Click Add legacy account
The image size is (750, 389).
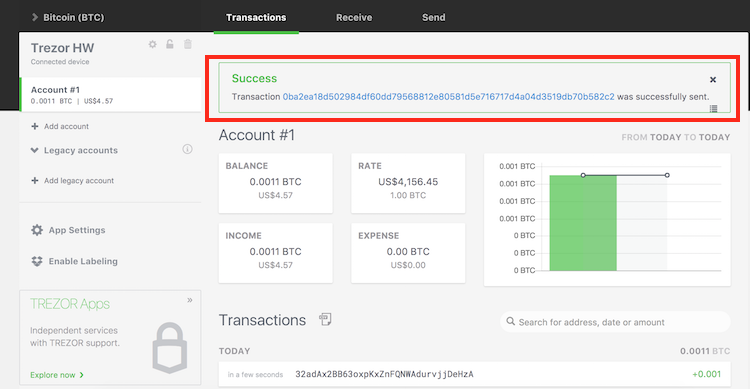click(x=73, y=180)
